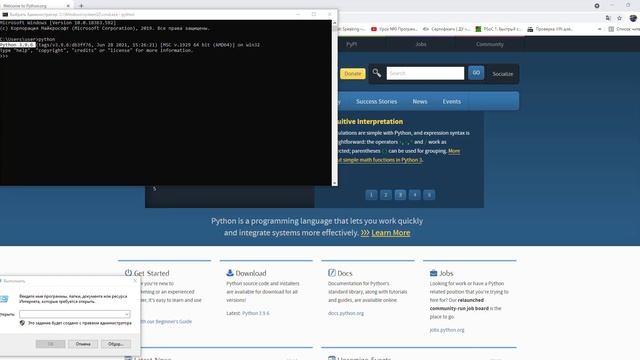The image size is (640, 360).
Task: Open the Jobs top navigation tab
Action: 421,44
